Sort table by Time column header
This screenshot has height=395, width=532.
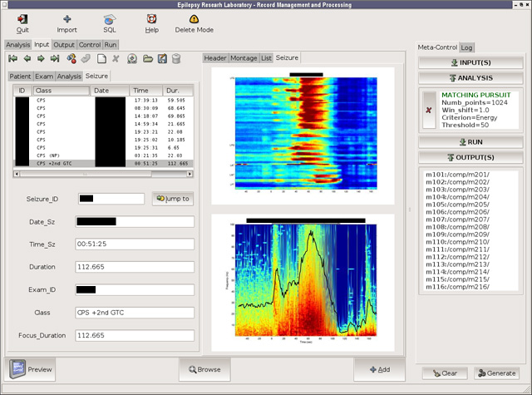click(x=146, y=91)
